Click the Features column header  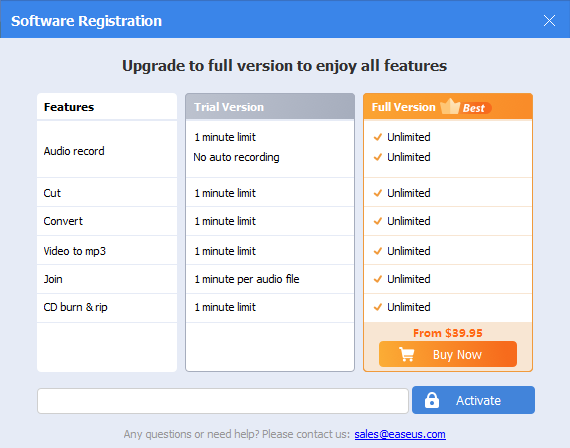pyautogui.click(x=107, y=107)
